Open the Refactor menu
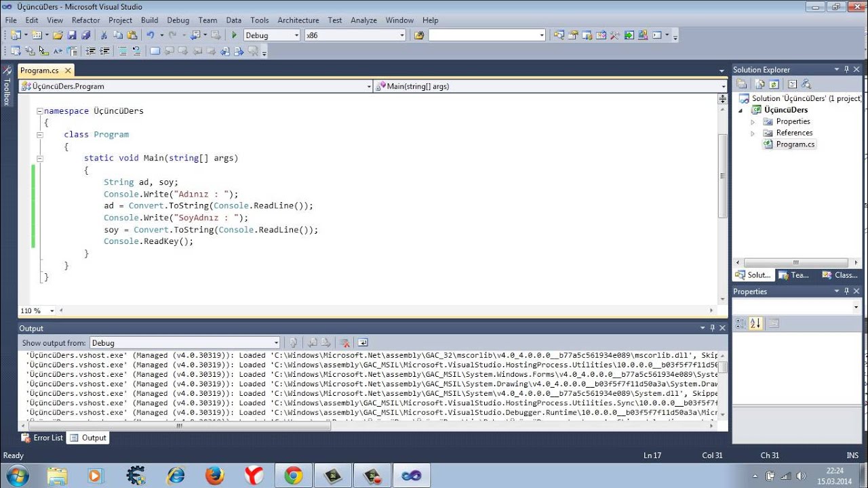The image size is (868, 488). pos(86,20)
